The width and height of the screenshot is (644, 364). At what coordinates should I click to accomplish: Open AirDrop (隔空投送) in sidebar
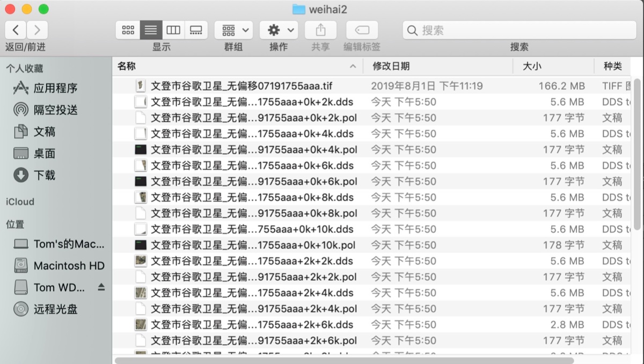pos(55,110)
